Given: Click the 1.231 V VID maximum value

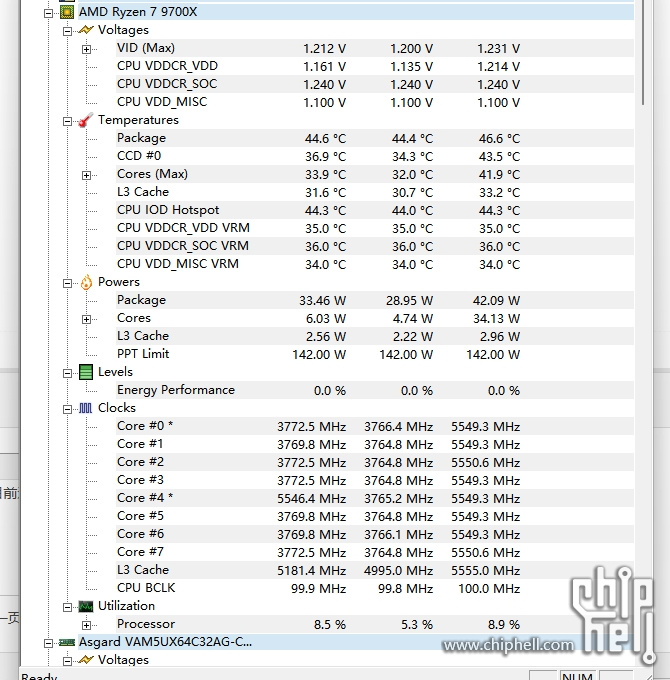Looking at the screenshot, I should click(499, 49).
